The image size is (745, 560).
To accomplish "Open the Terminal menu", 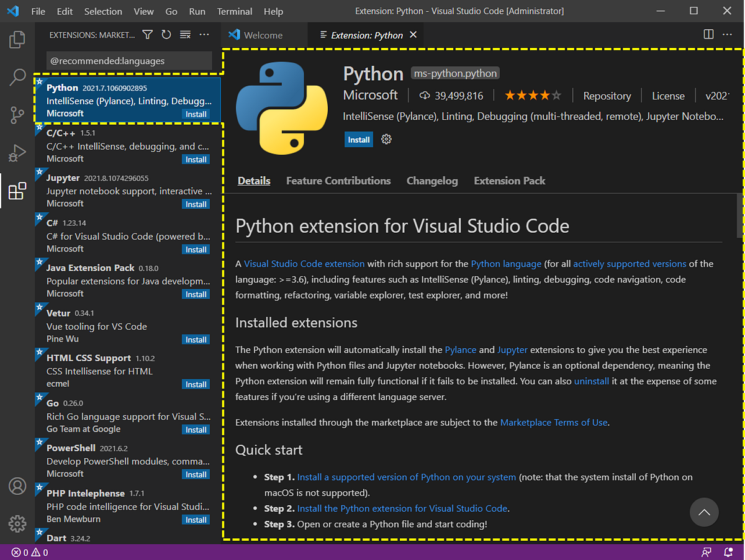I will coord(235,11).
